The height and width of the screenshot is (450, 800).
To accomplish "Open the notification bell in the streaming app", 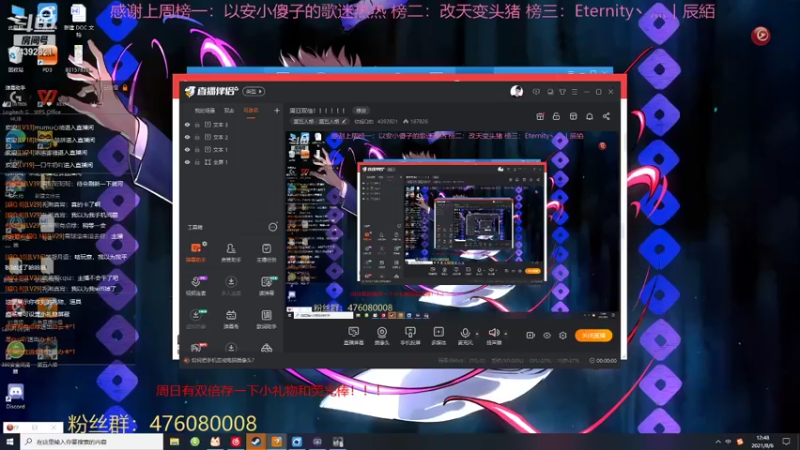I will 589,116.
